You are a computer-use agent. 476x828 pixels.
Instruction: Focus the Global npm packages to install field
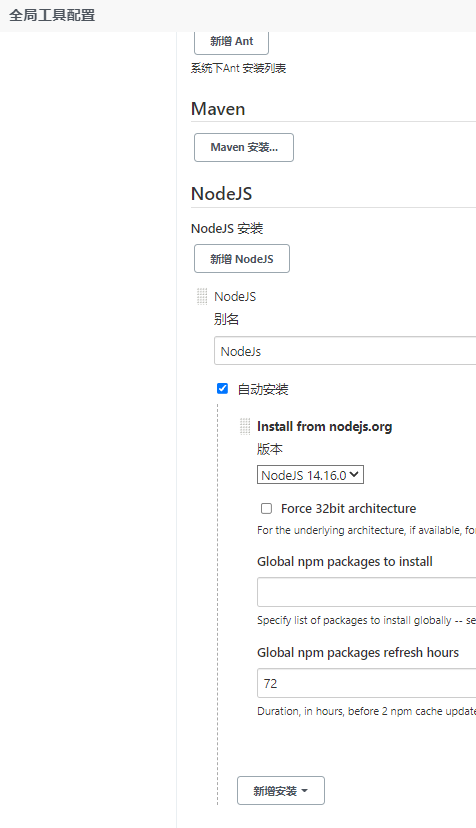pyautogui.click(x=367, y=592)
